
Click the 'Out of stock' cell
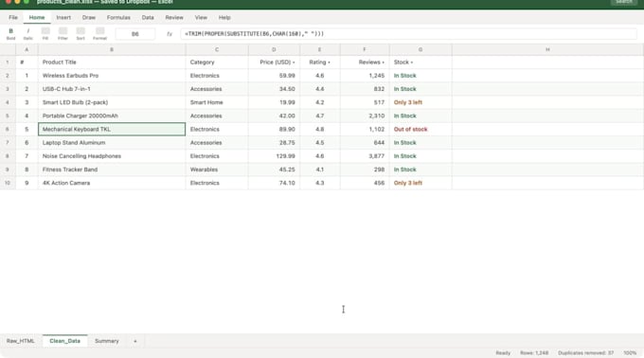420,130
